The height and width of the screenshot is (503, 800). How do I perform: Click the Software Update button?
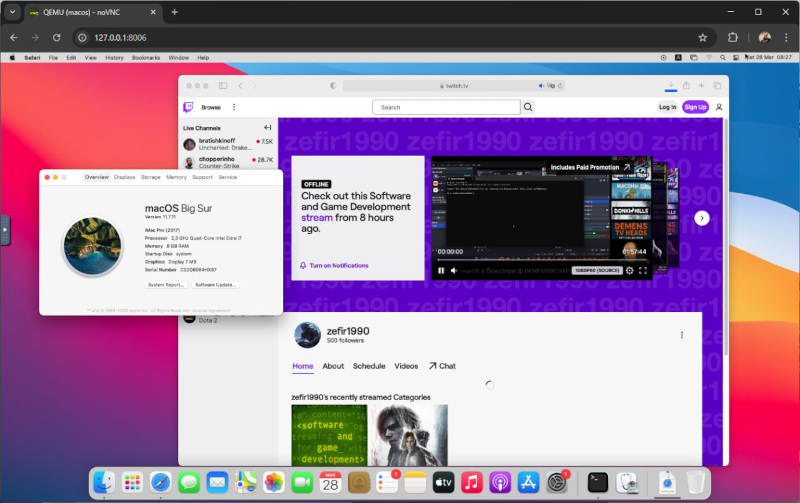coord(216,285)
